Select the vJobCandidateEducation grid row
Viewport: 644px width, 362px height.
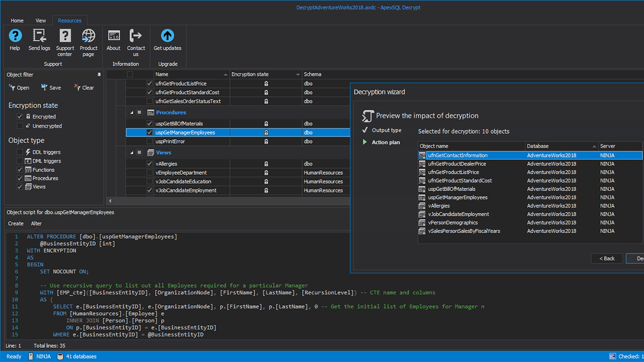pos(238,181)
